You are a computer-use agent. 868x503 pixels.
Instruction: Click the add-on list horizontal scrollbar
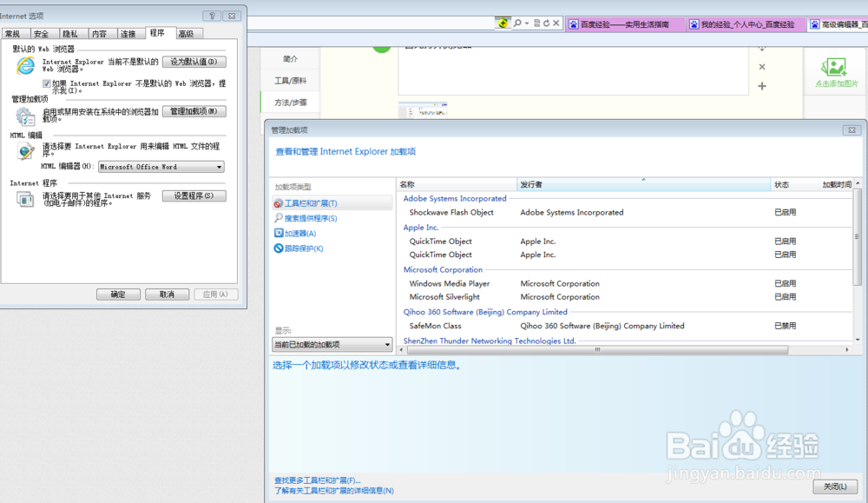pos(597,349)
